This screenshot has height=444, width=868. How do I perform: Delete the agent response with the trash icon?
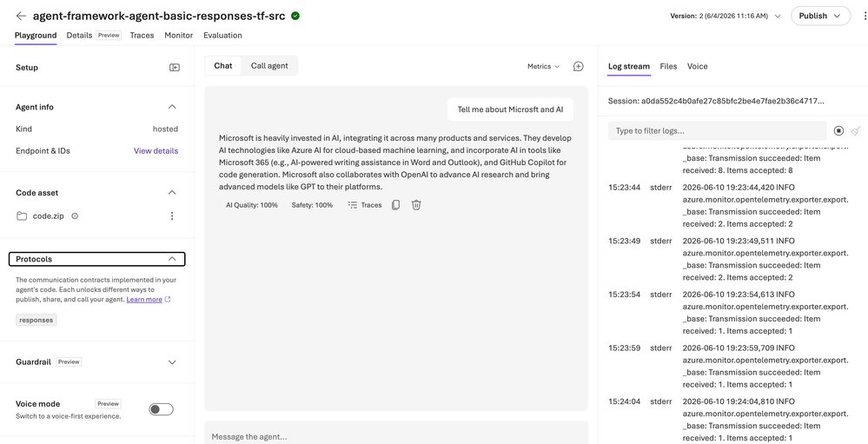[416, 205]
